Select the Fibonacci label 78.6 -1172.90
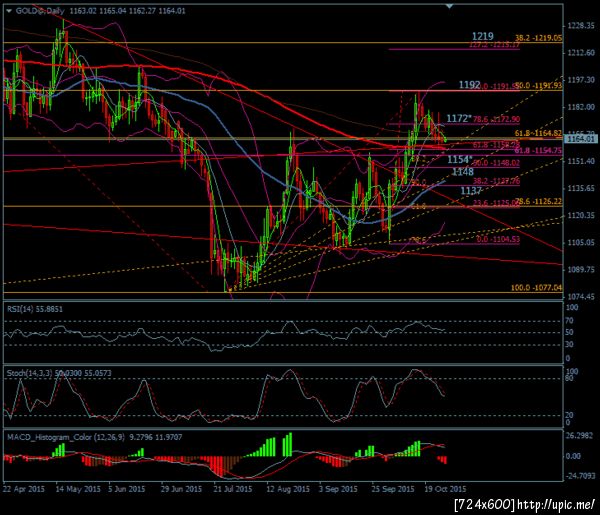Image resolution: width=600 pixels, height=515 pixels. click(496, 119)
